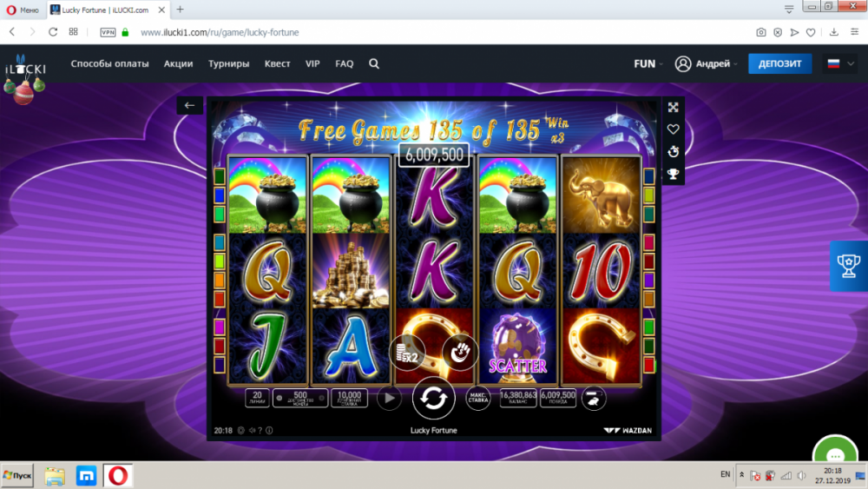The image size is (868, 489).
Task: Set maximum bet with the МАКС. СТАВКА button
Action: pos(477,398)
